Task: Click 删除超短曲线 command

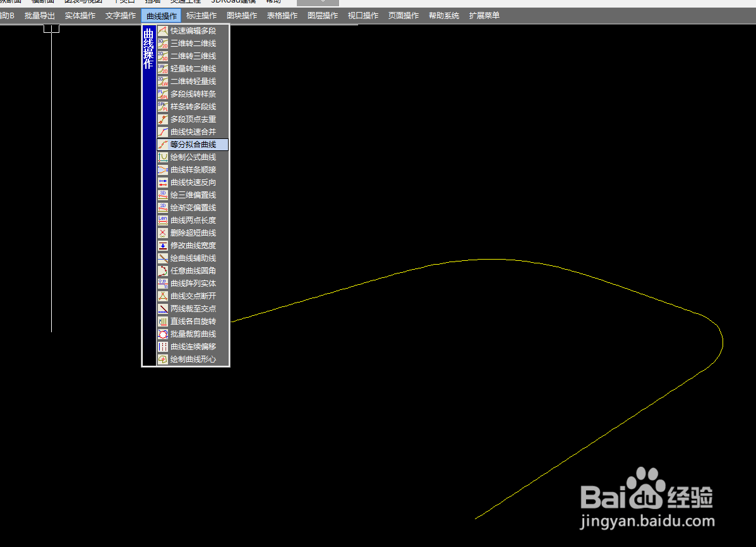Action: [x=193, y=233]
